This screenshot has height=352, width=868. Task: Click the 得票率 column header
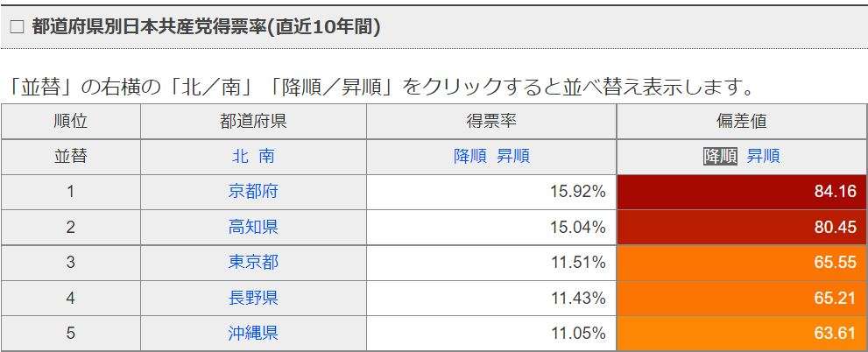click(491, 121)
